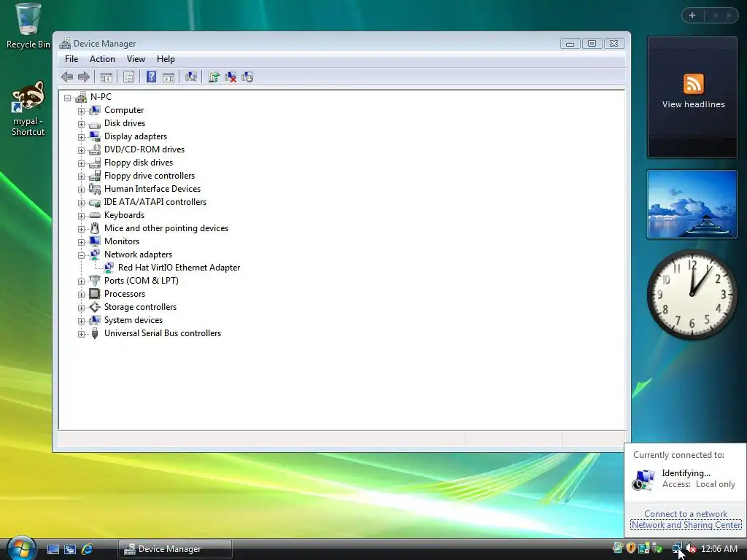Viewport: 747px width, 560px height.
Task: Click the Show/Hide Console Tree toolbar icon
Action: pos(107,77)
